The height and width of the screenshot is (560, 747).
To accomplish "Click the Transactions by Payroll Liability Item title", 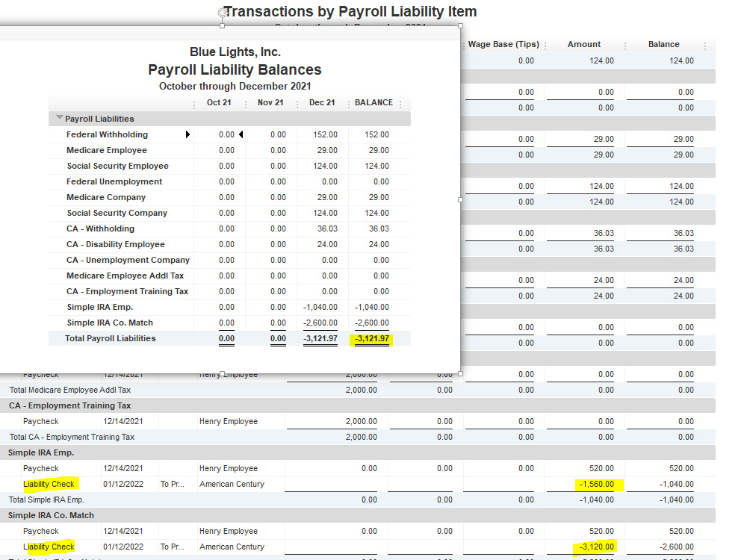I will click(x=350, y=11).
